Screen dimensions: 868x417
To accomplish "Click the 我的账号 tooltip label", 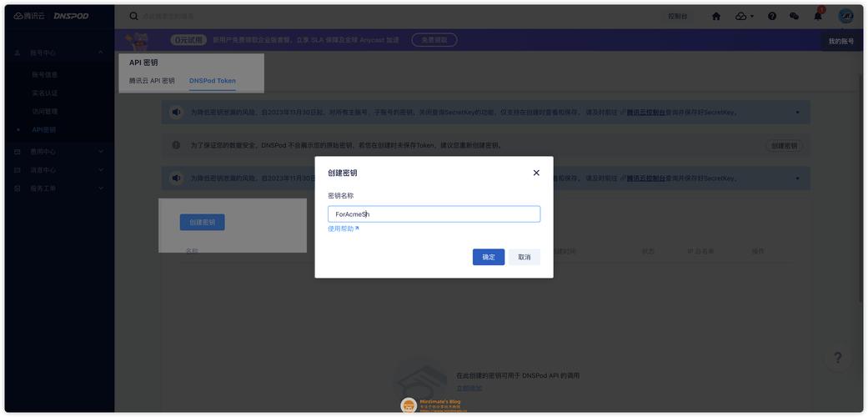I will click(x=840, y=41).
